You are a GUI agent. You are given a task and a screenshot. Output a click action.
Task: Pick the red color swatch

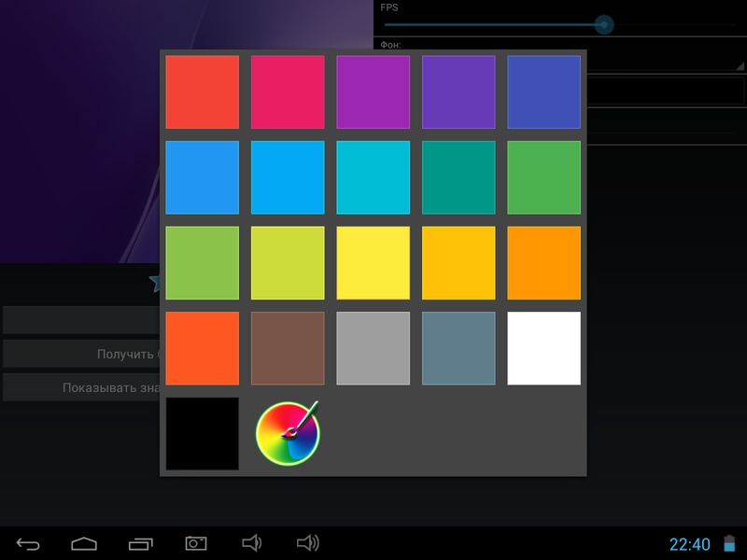[203, 91]
